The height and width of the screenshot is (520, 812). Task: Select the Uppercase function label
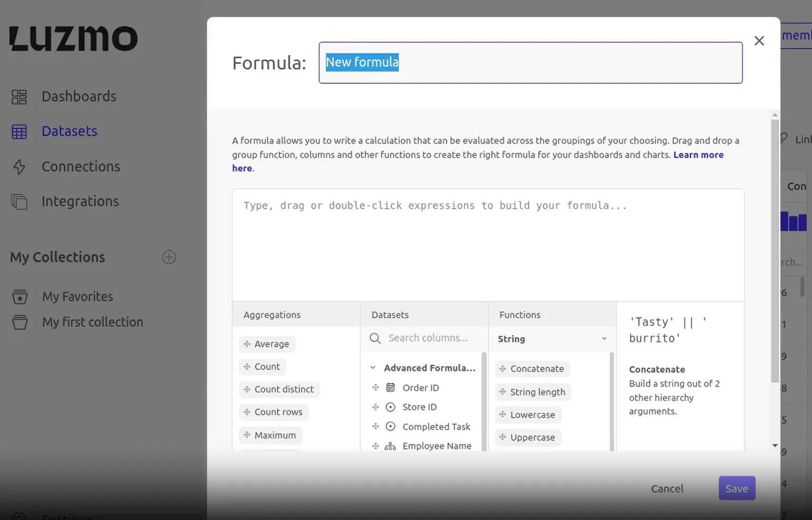point(533,437)
